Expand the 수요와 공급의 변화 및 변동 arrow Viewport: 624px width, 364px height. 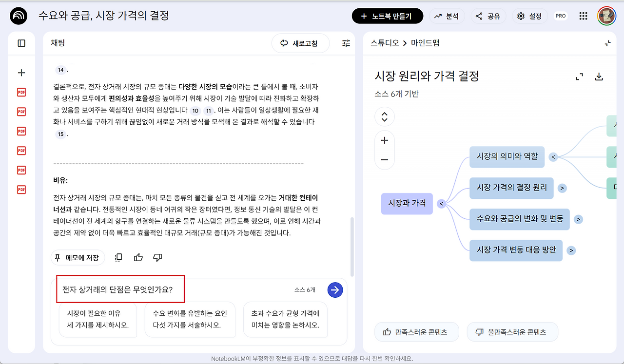tap(578, 219)
